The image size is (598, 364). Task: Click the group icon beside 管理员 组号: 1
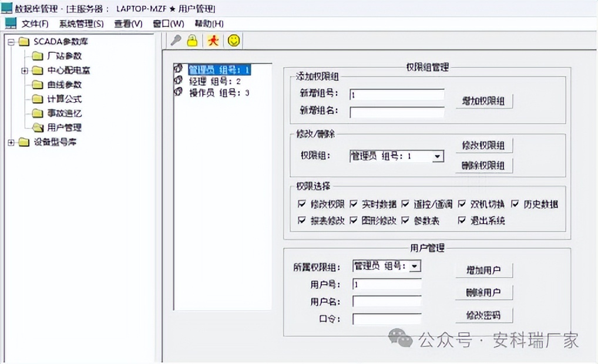tap(178, 69)
